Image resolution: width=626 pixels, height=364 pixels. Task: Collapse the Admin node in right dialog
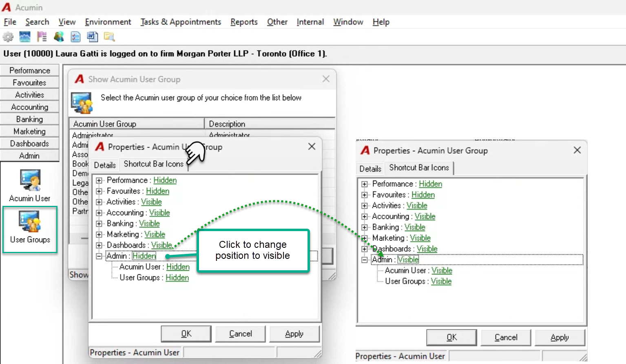(x=365, y=260)
